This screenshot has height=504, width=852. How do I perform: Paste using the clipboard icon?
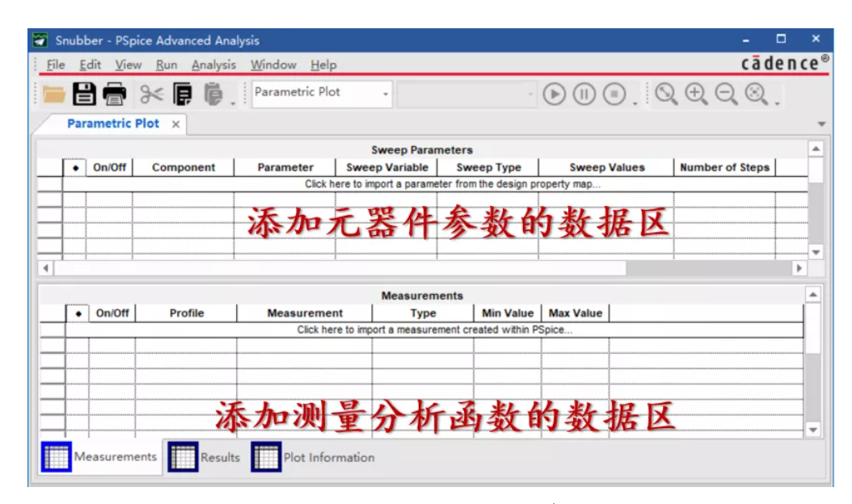[x=213, y=94]
